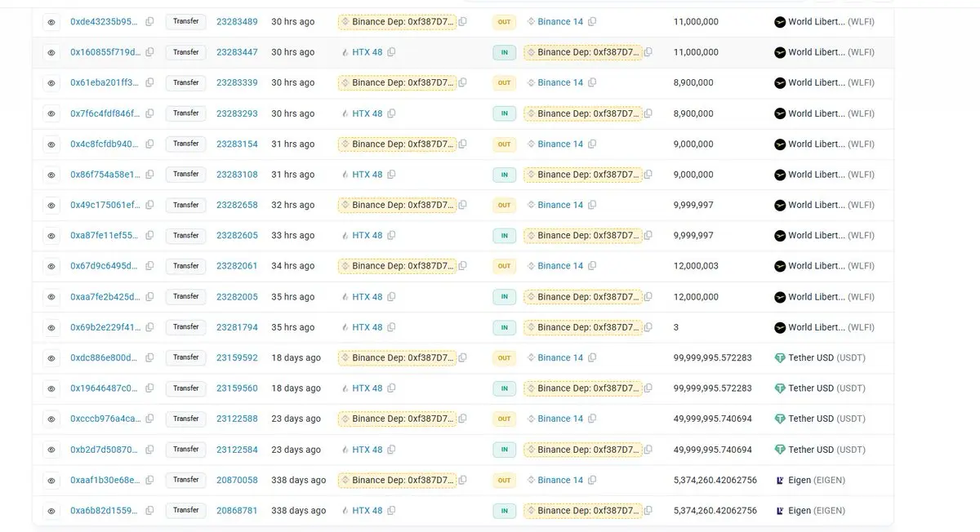Select amount 3 WLFI value
Image resolution: width=980 pixels, height=532 pixels.
tap(676, 327)
